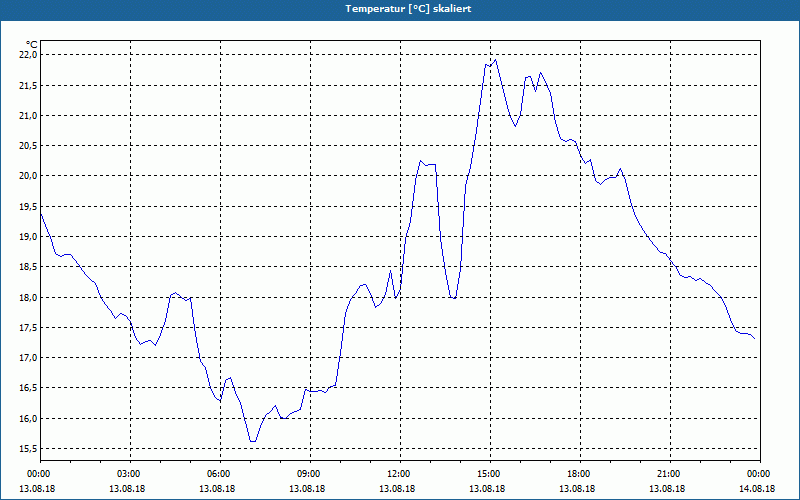
Task: Click the 14.08.18 date label
Action: [757, 489]
